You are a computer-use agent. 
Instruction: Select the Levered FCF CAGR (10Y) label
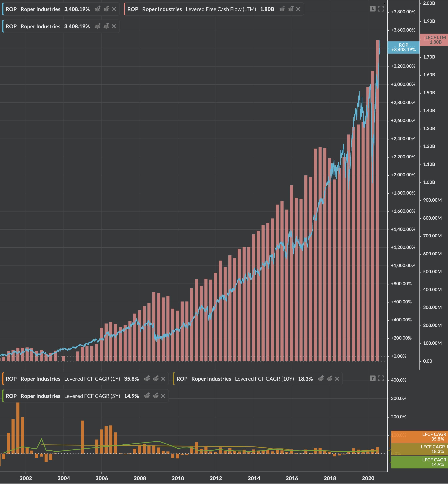pyautogui.click(x=264, y=379)
